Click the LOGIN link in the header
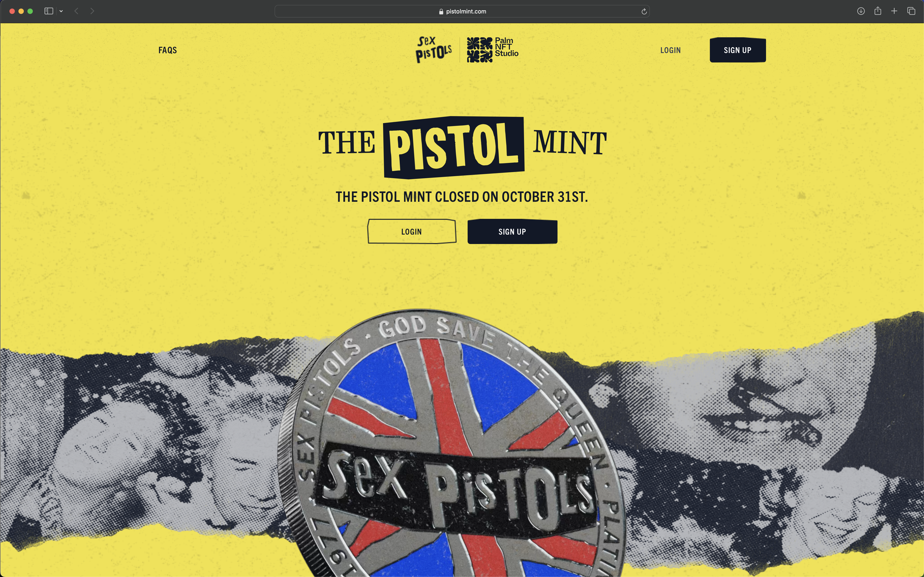 click(x=670, y=50)
